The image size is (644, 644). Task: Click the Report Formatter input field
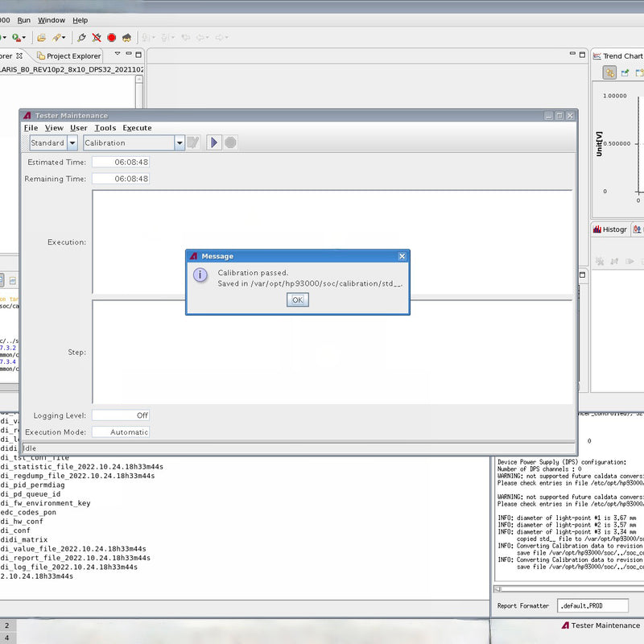coord(592,605)
